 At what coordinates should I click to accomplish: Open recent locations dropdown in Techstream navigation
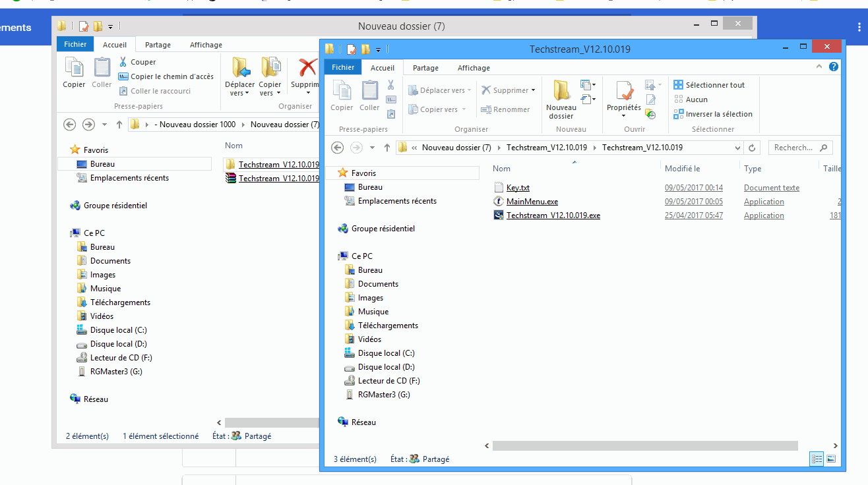pyautogui.click(x=372, y=148)
